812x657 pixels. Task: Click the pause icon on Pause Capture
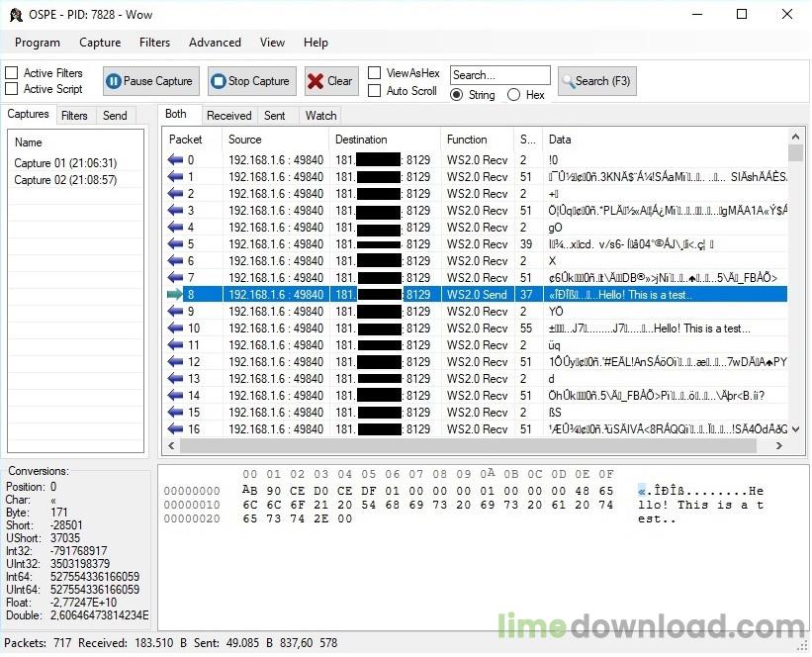(x=114, y=81)
